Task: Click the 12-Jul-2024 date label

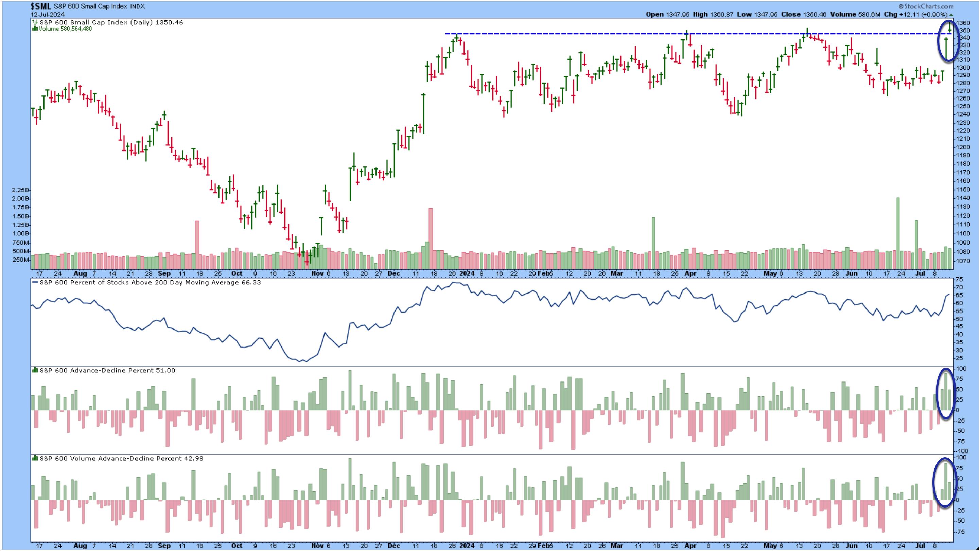Action: [48, 15]
